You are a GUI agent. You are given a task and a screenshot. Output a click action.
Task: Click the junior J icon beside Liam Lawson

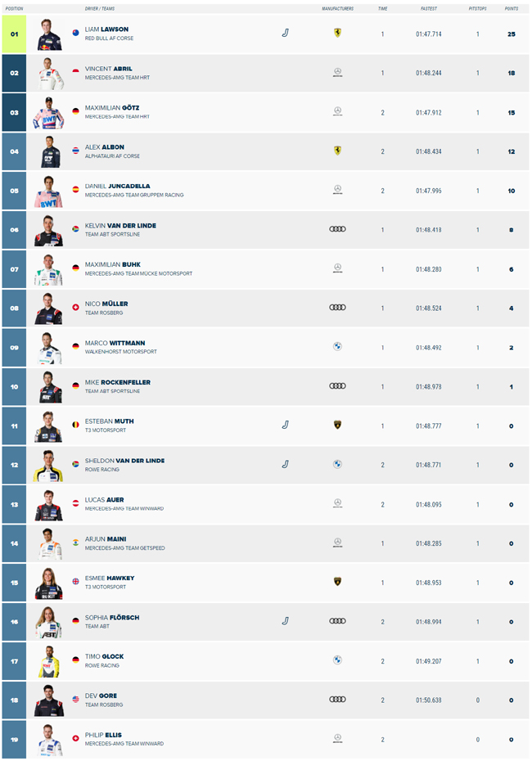click(x=286, y=33)
